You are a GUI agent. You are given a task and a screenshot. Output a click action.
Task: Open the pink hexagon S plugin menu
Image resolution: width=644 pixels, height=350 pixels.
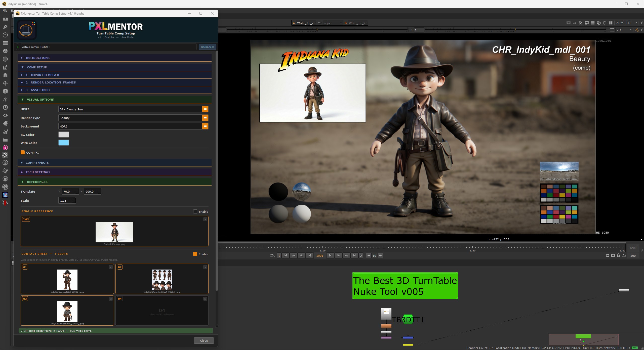[5, 148]
